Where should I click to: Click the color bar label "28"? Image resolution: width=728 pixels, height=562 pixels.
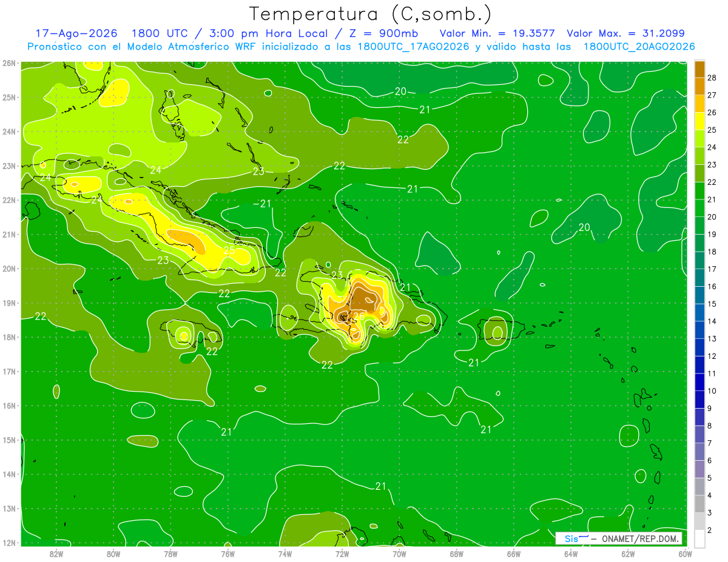[x=712, y=78]
